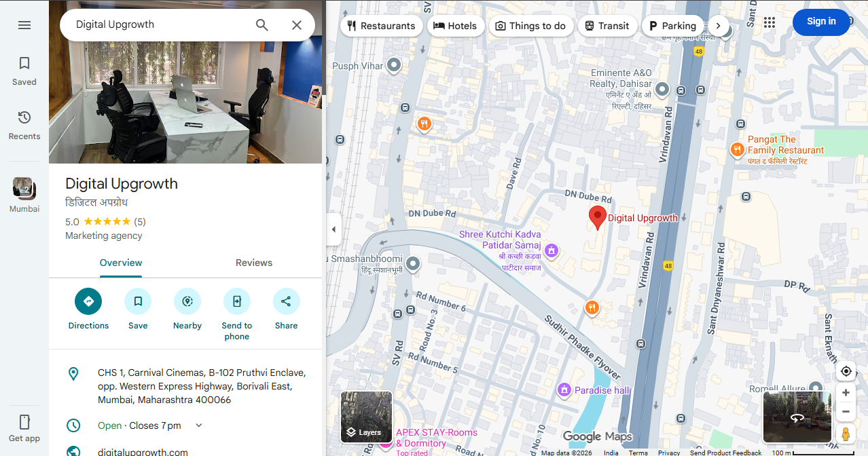Toggle the Restaurants filter chip
Screen dimensions: 868x456
381,25
